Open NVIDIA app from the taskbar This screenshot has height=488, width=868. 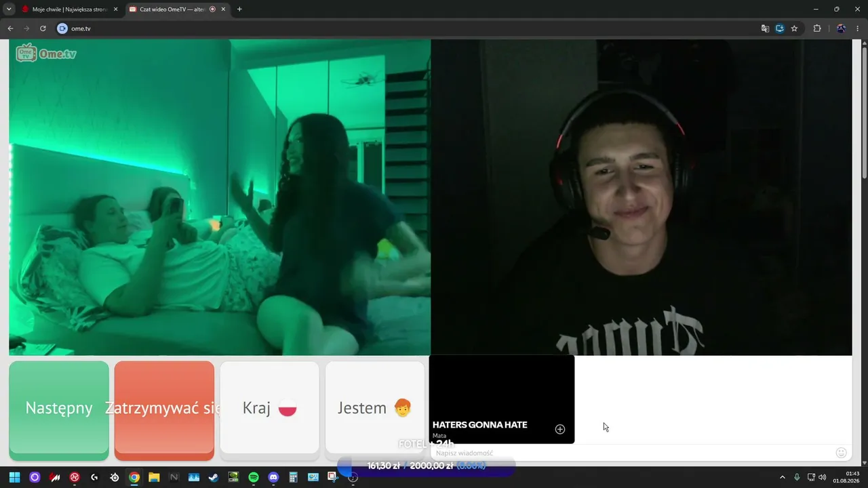[x=233, y=477]
